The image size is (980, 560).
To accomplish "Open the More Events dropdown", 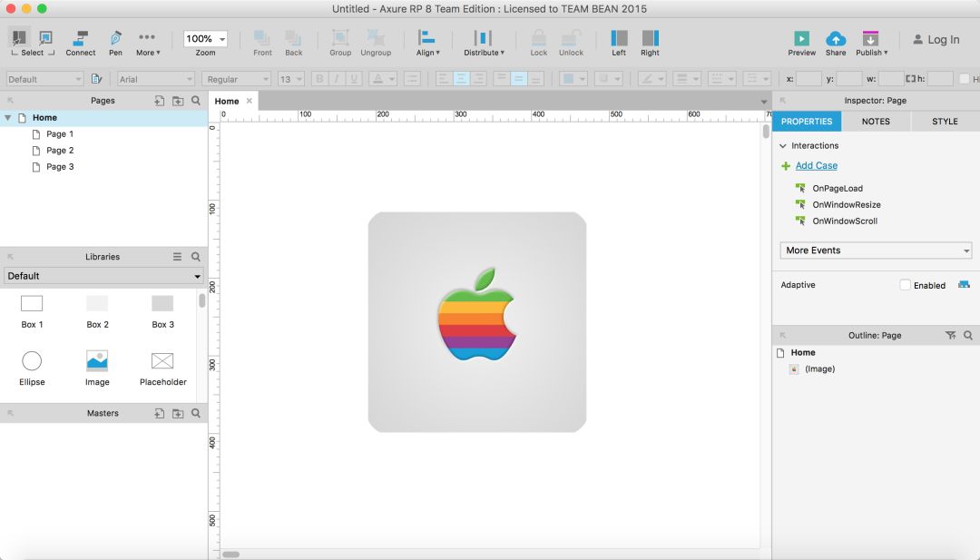I will click(876, 250).
